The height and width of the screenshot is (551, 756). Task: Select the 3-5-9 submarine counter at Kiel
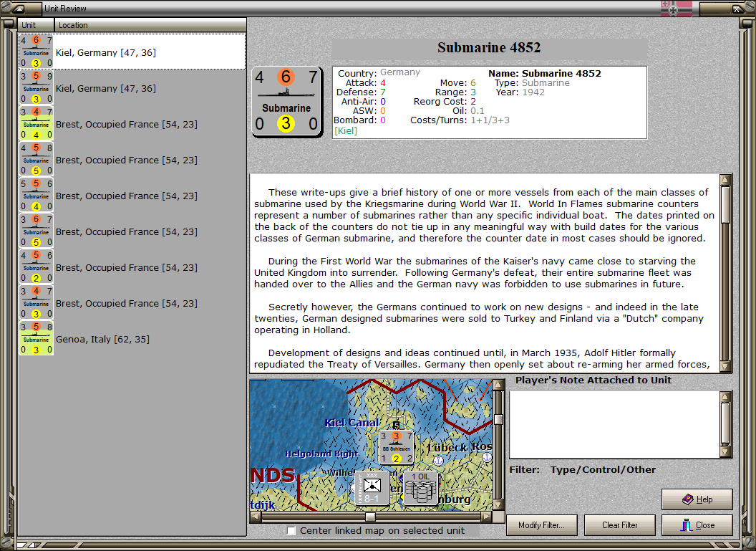[37, 88]
